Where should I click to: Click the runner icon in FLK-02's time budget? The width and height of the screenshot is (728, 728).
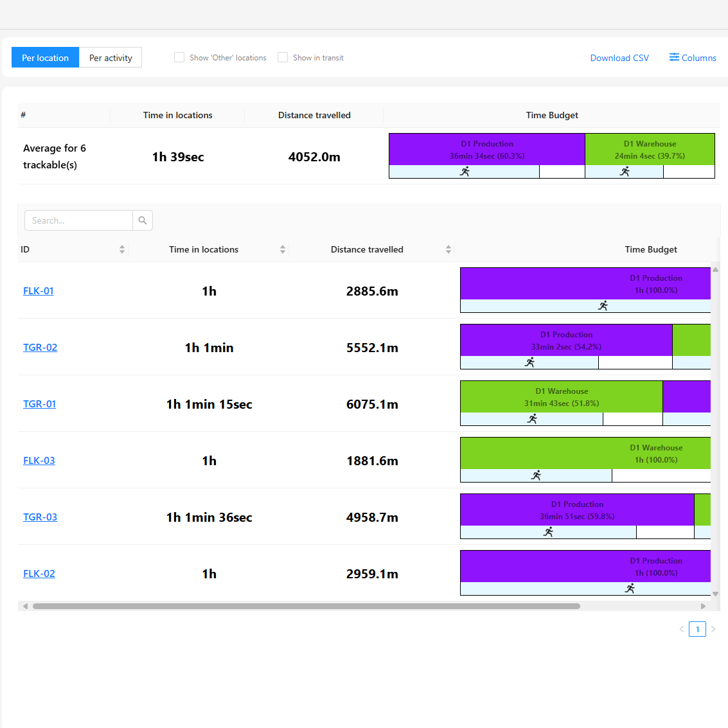(x=629, y=589)
